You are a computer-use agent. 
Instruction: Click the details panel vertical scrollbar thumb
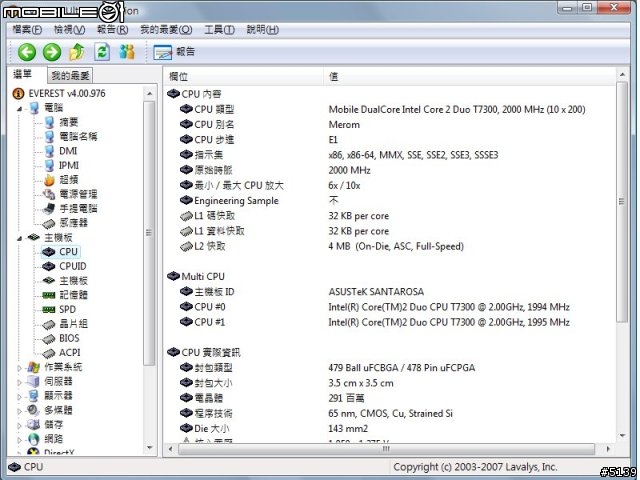pos(622,202)
